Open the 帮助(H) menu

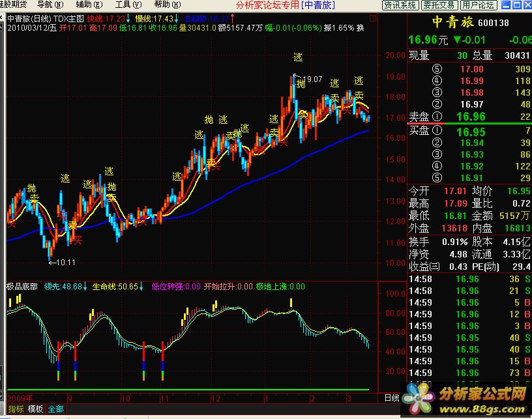168,5
